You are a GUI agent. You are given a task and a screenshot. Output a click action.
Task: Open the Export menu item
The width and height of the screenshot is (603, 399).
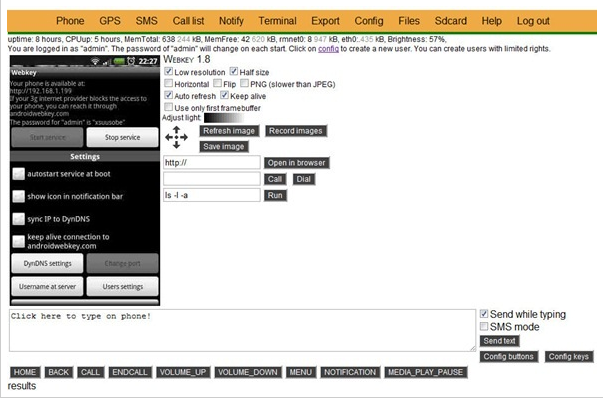click(x=325, y=21)
